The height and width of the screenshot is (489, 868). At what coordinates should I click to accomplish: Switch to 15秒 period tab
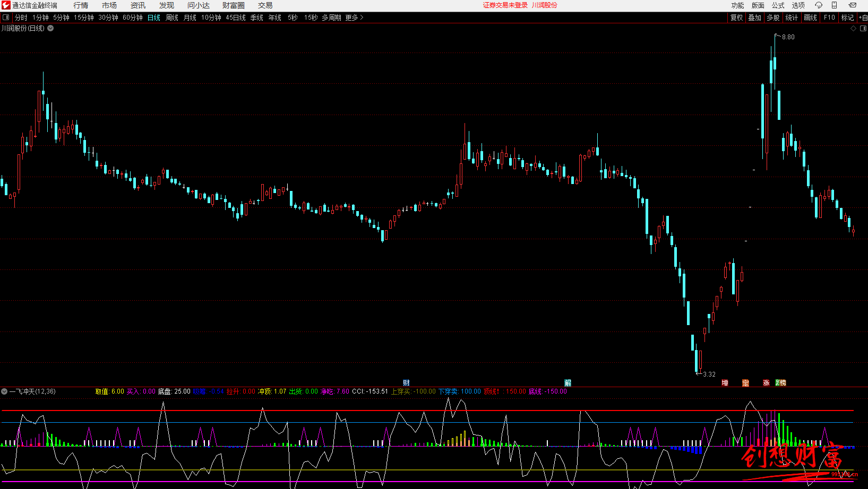click(x=311, y=18)
